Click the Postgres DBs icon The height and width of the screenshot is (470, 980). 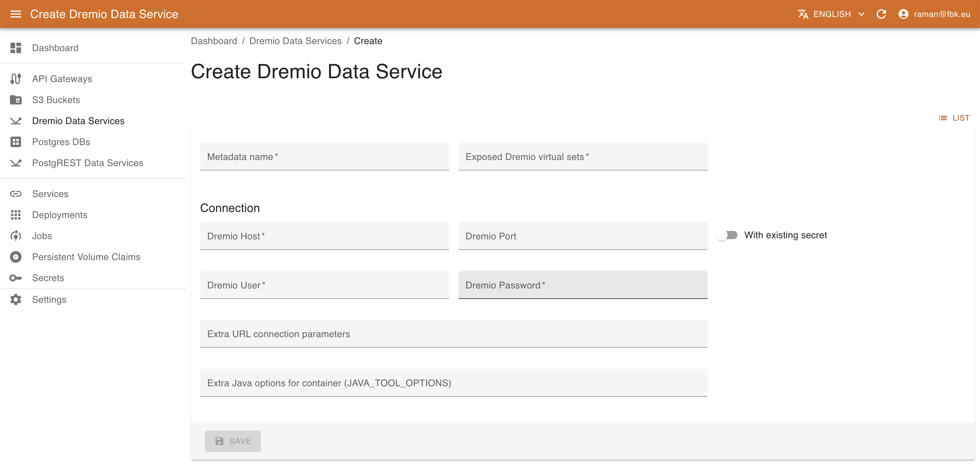[15, 142]
